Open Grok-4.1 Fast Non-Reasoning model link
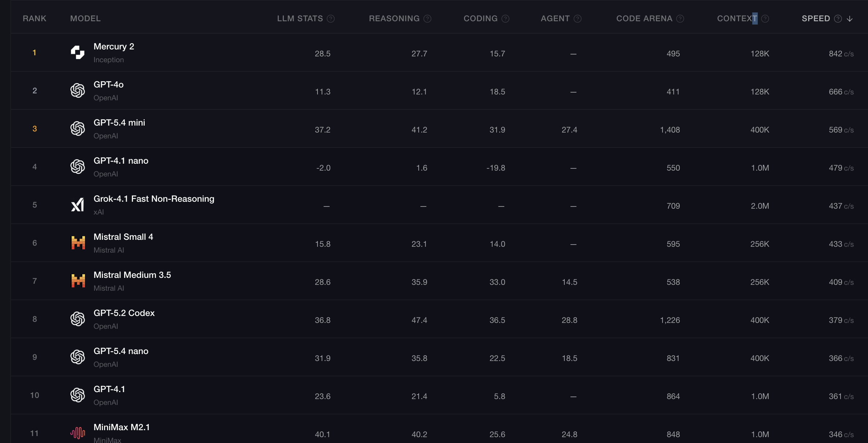The height and width of the screenshot is (443, 868). (154, 199)
